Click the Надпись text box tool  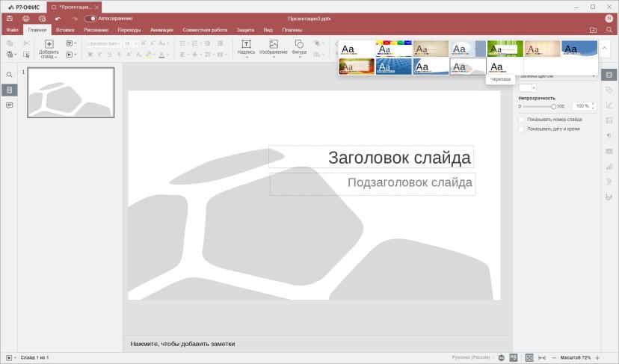[246, 49]
